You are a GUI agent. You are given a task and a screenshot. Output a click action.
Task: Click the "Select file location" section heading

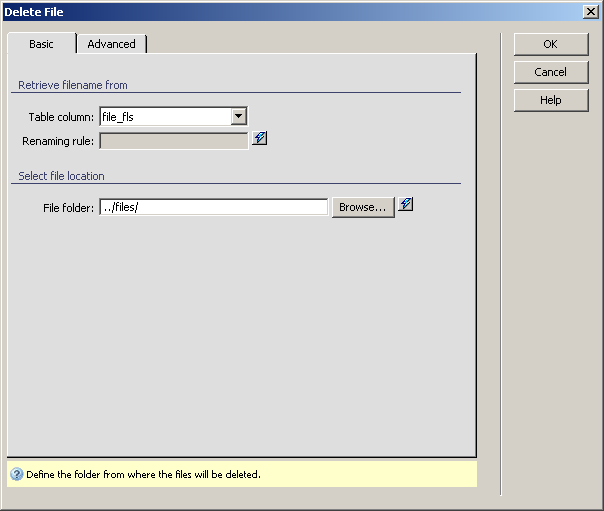point(61,176)
